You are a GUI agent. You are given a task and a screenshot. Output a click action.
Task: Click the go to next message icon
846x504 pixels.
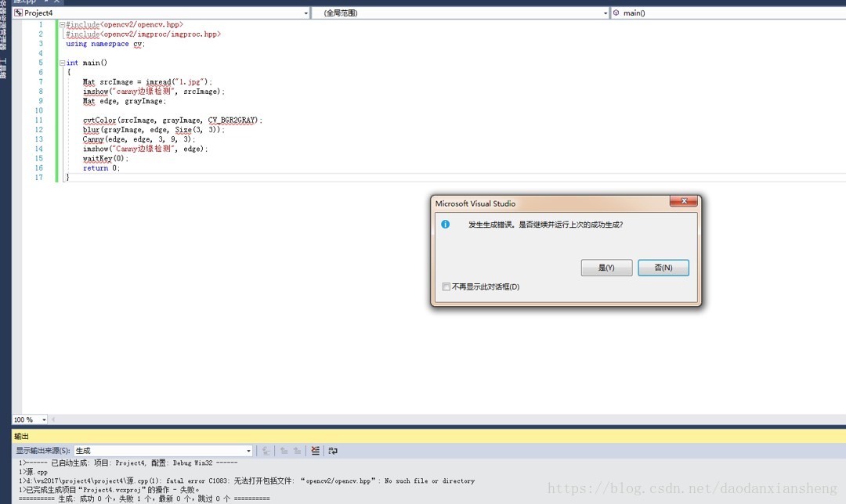(298, 451)
